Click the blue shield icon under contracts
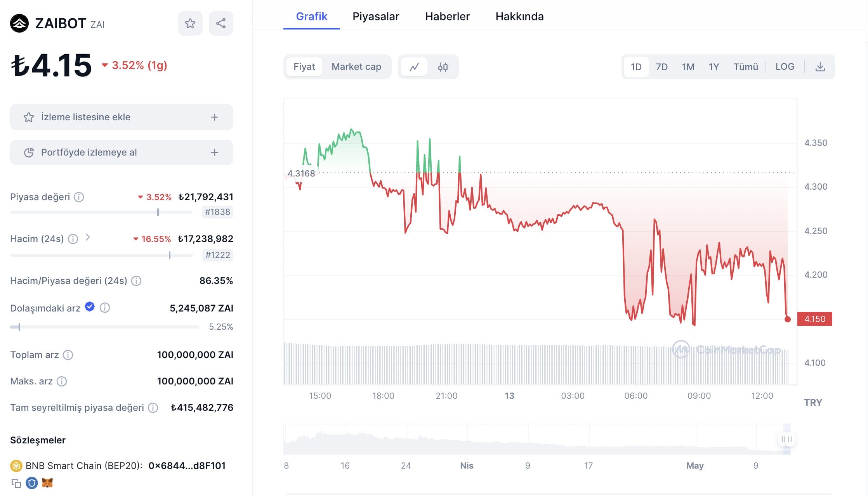This screenshot has height=495, width=868. click(32, 483)
